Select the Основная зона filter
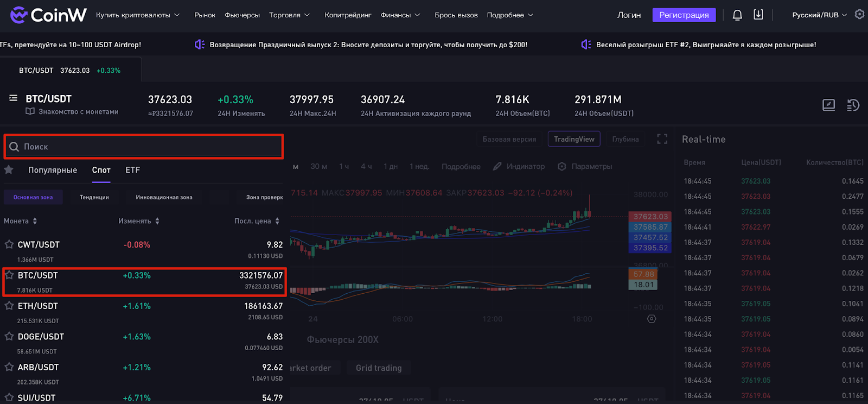Image resolution: width=868 pixels, height=404 pixels. (33, 197)
